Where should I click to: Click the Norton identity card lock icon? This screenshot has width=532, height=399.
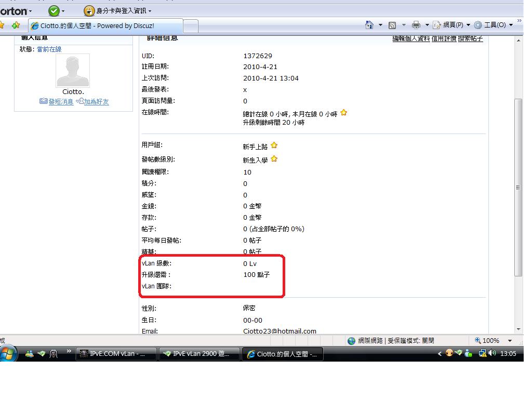pyautogui.click(x=89, y=11)
